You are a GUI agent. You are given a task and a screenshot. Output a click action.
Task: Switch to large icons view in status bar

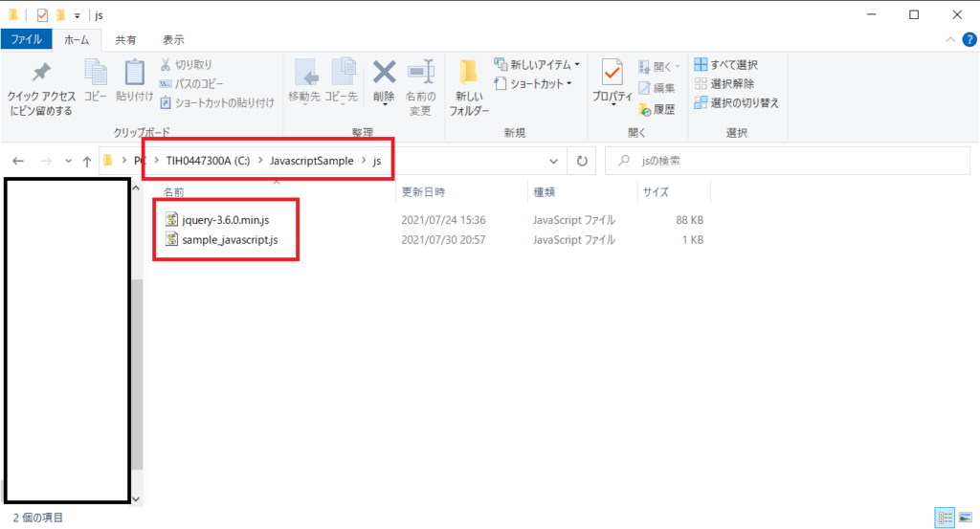pos(966,518)
